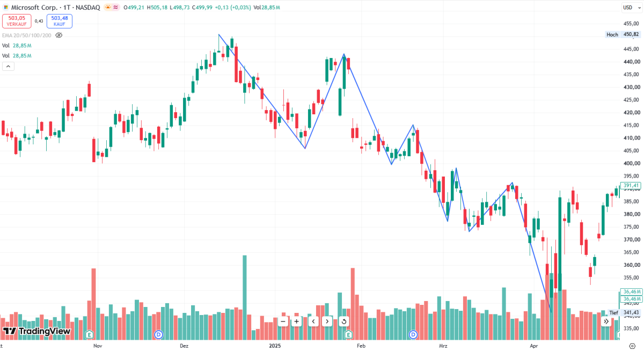
Task: Select the EMA 20/50/100/200 indicator label
Action: click(x=26, y=35)
